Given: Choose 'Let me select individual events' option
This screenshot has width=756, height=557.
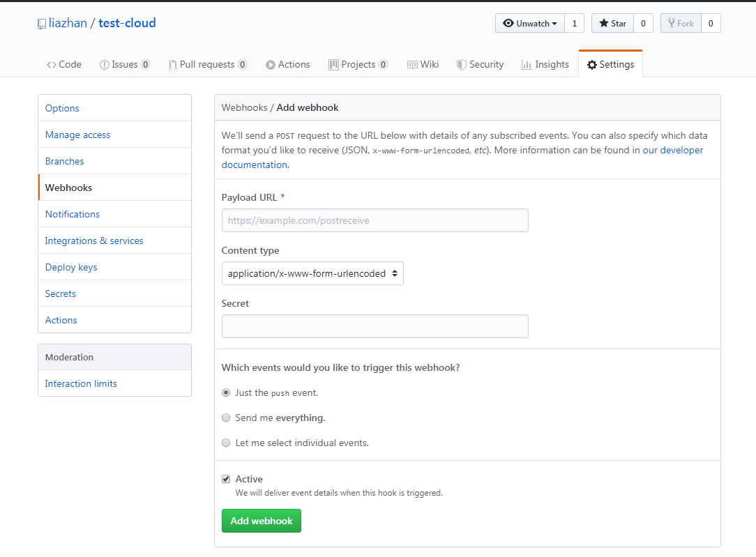Looking at the screenshot, I should (x=226, y=443).
